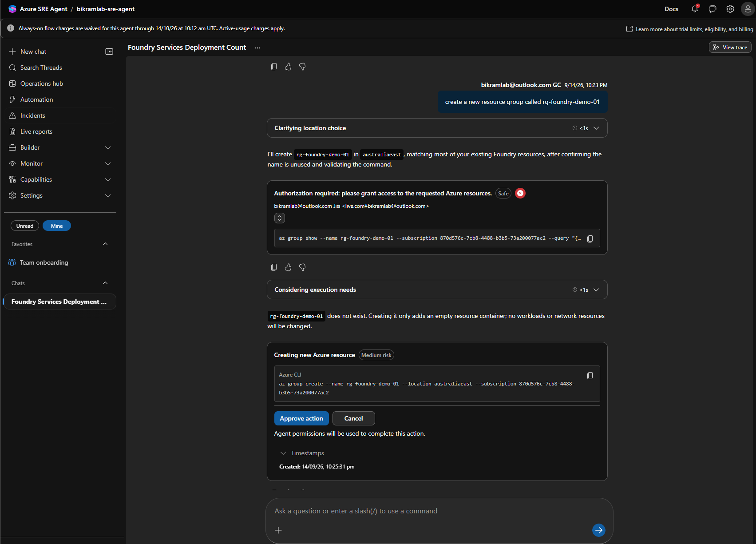Click Approve action button
This screenshot has height=544, width=756.
[x=301, y=418]
